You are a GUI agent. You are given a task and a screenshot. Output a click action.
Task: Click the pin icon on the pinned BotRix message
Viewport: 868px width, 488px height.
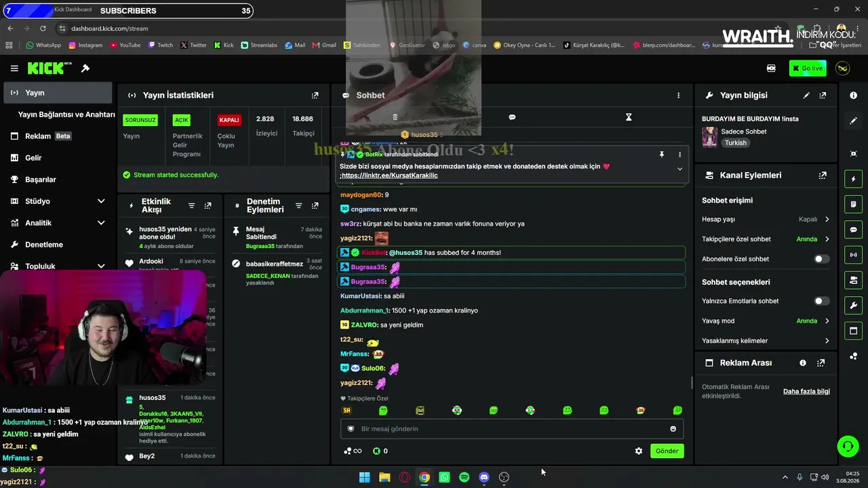pyautogui.click(x=662, y=155)
